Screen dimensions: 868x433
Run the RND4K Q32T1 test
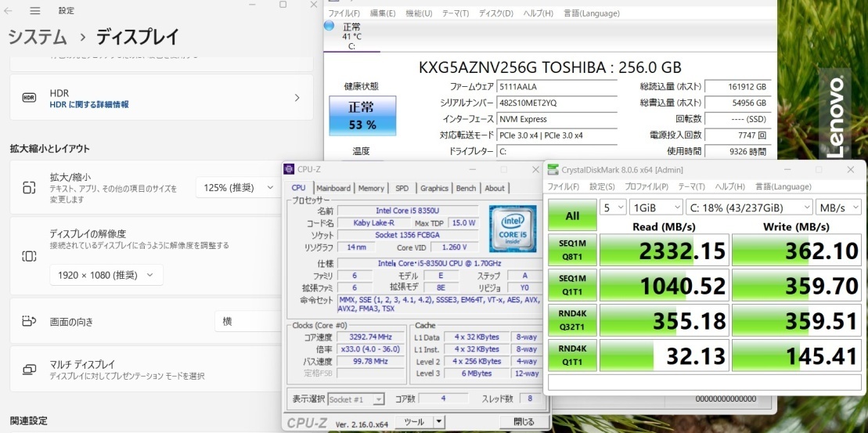[572, 319]
